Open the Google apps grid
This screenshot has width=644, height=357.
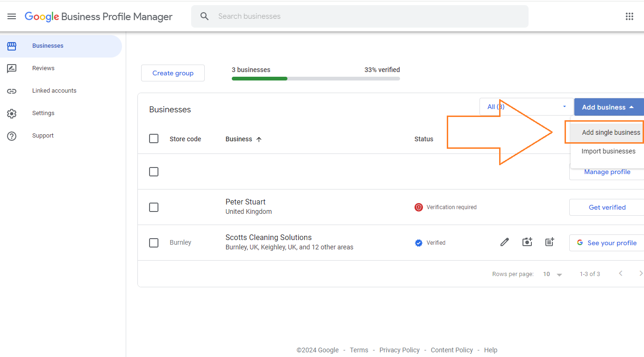coord(630,16)
